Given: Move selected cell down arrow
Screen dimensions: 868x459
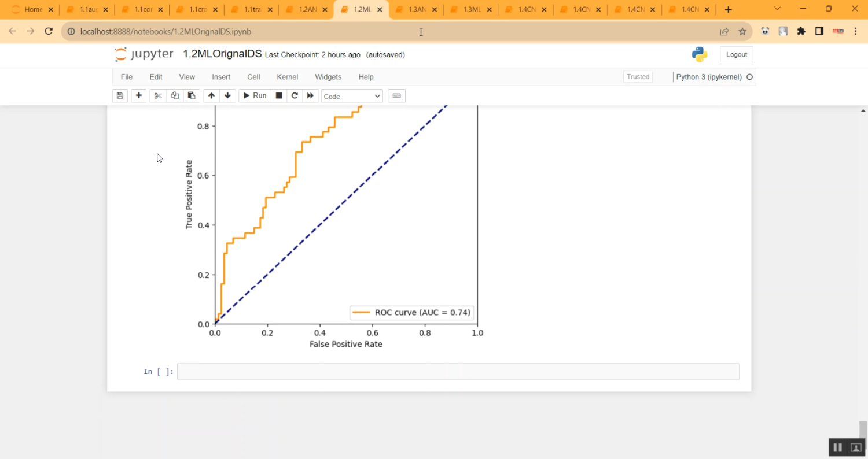Looking at the screenshot, I should (x=227, y=96).
